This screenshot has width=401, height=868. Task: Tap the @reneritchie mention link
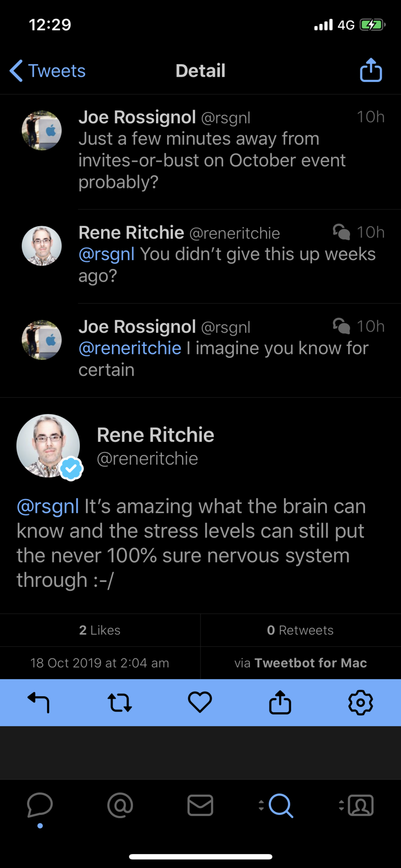[130, 349]
